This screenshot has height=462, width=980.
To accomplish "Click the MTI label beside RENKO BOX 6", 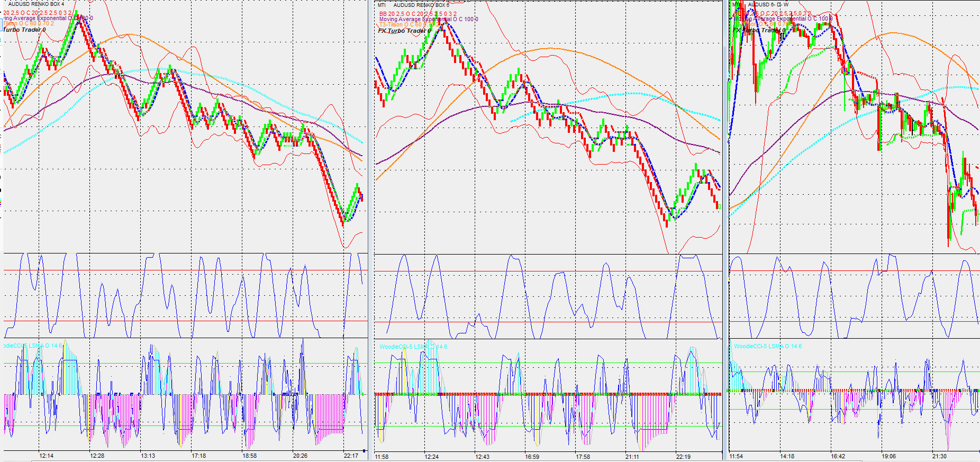I will [382, 5].
